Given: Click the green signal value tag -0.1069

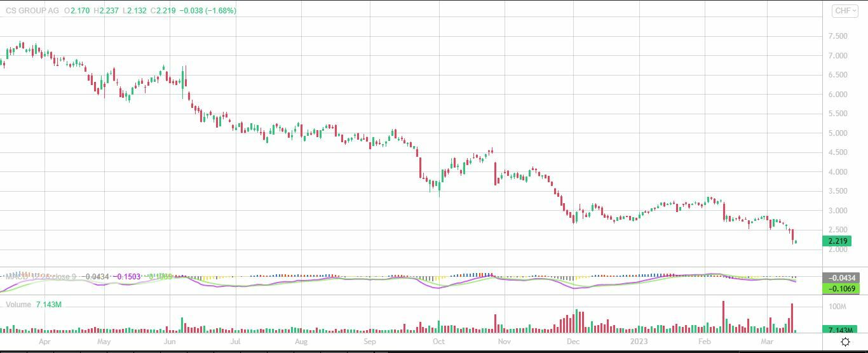Looking at the screenshot, I should [x=836, y=288].
